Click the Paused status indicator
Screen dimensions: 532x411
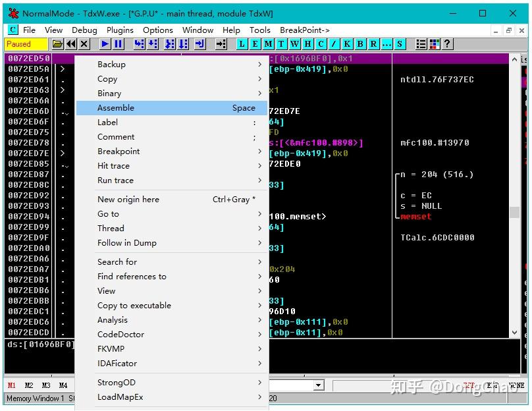(x=26, y=44)
